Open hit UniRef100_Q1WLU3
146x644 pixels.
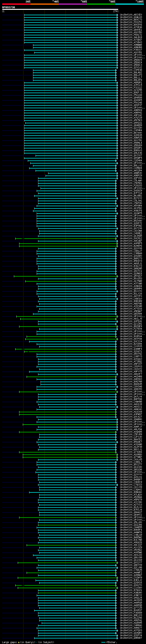pyautogui.click(x=131, y=17)
